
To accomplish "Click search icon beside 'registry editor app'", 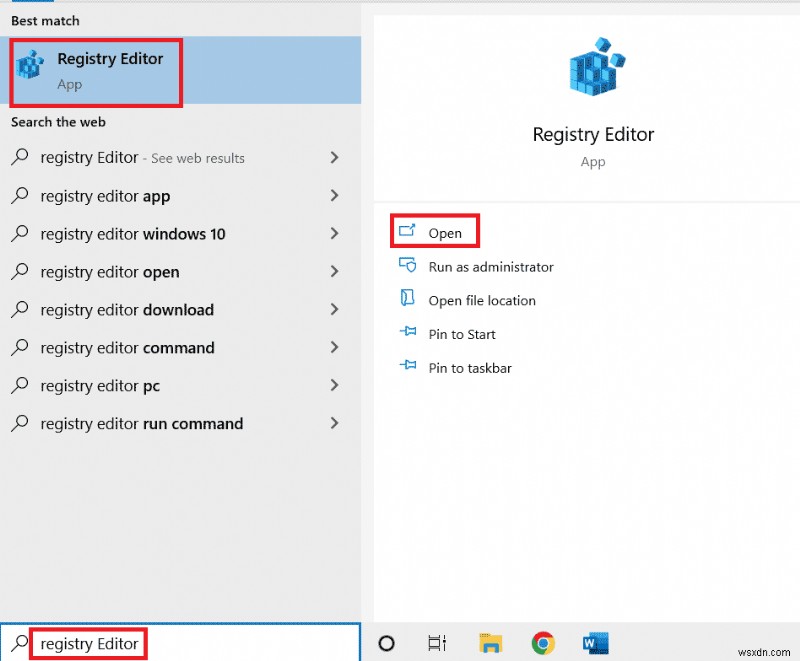I will [19, 195].
